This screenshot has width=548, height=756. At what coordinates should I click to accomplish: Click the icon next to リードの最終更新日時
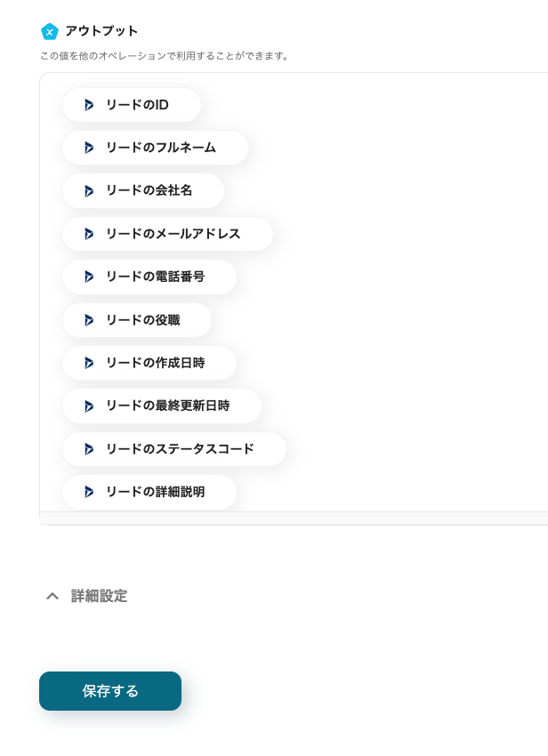tap(88, 406)
